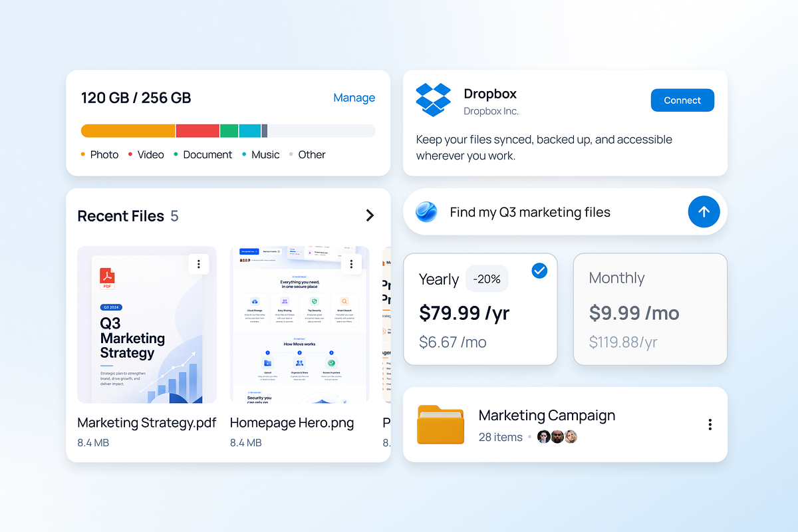The image size is (798, 532).
Task: Select the Yearly plan card
Action: point(480,309)
